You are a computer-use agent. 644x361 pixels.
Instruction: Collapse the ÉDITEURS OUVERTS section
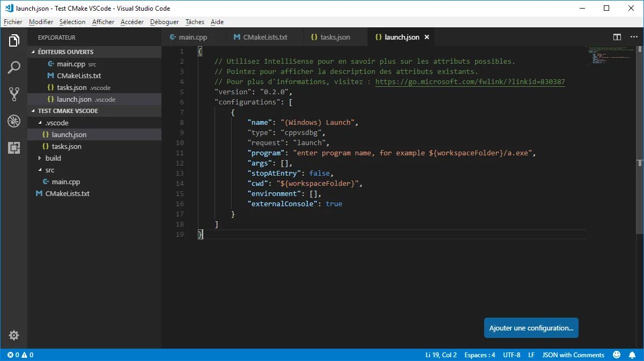(94, 52)
